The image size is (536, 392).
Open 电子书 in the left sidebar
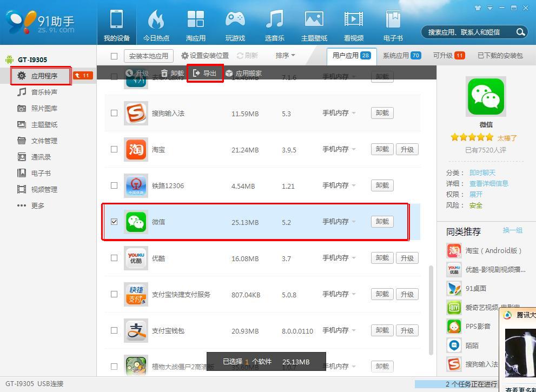[34, 173]
